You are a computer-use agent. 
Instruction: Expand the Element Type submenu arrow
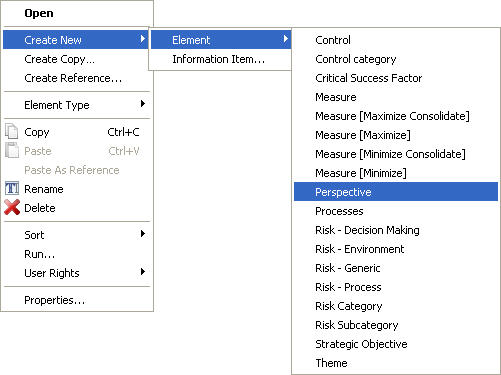point(143,104)
